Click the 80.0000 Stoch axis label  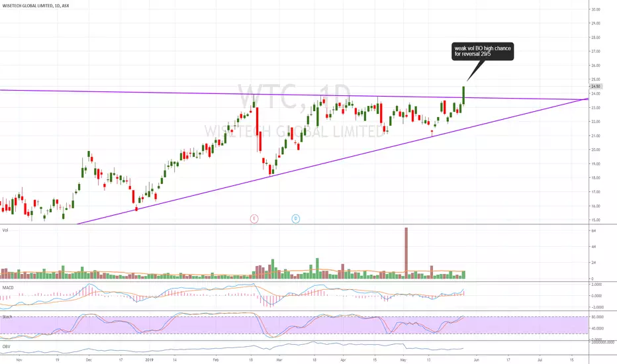point(597,317)
